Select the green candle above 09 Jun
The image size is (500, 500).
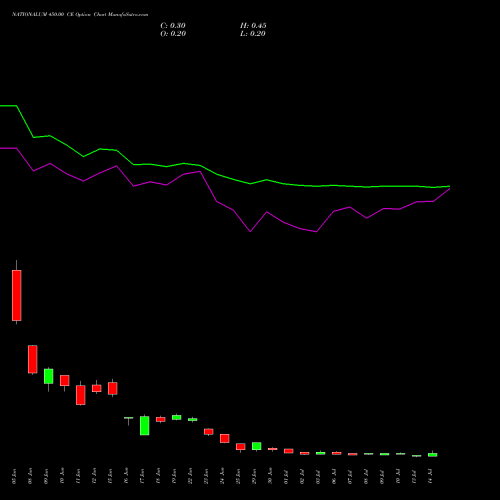tap(49, 376)
